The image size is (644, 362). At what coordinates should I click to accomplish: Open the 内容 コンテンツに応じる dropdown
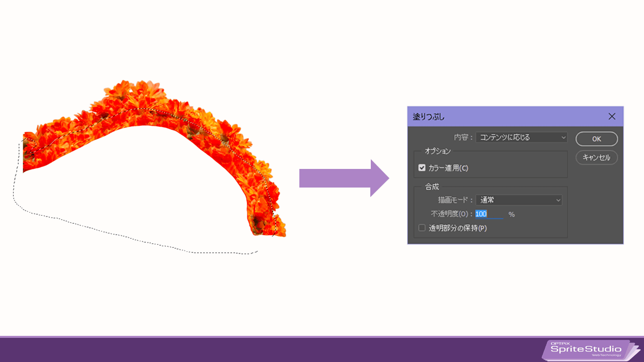coord(521,137)
